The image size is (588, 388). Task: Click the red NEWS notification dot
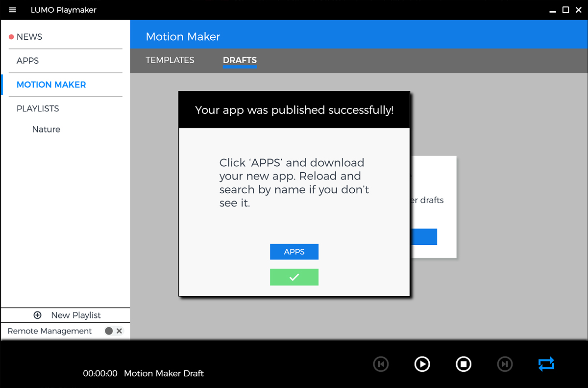tap(11, 37)
